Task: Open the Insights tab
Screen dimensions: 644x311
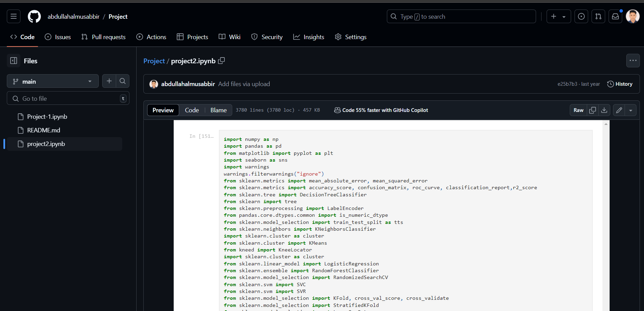Action: point(309,37)
